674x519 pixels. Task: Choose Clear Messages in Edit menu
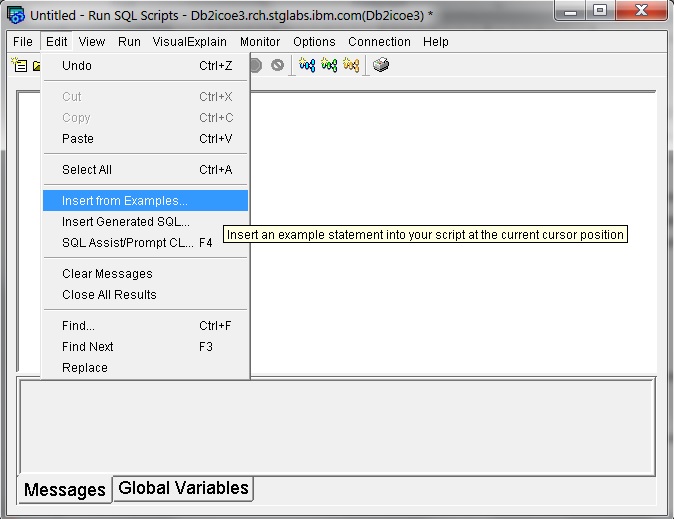(145, 274)
